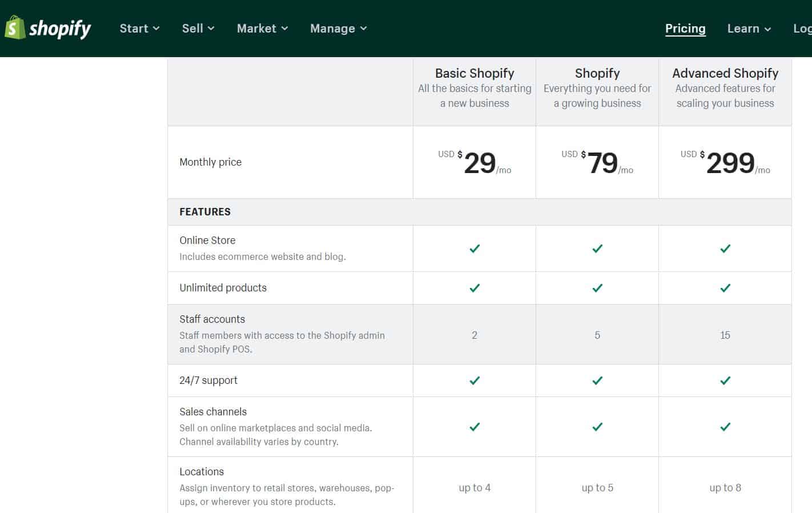Click 'All the basics for starting' subtitle
The width and height of the screenshot is (812, 513).
pyautogui.click(x=475, y=96)
